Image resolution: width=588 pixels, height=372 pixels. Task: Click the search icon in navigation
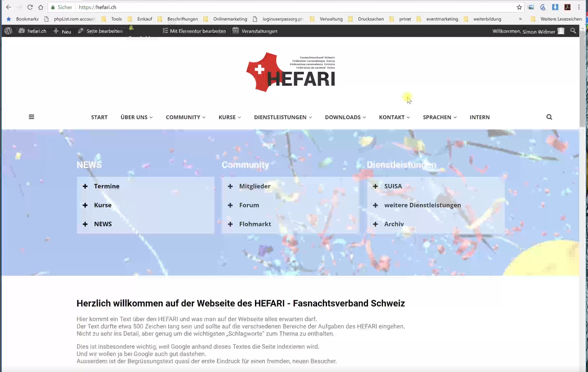pyautogui.click(x=549, y=117)
